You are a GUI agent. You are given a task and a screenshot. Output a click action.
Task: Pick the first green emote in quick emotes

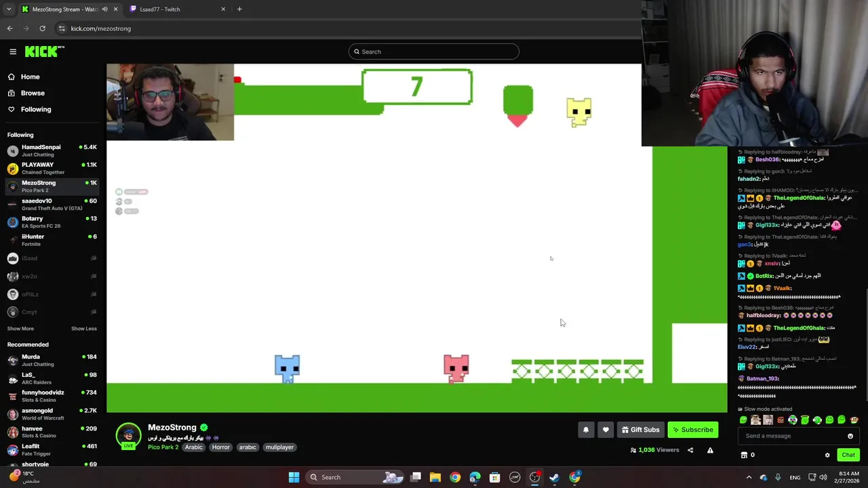point(743,420)
